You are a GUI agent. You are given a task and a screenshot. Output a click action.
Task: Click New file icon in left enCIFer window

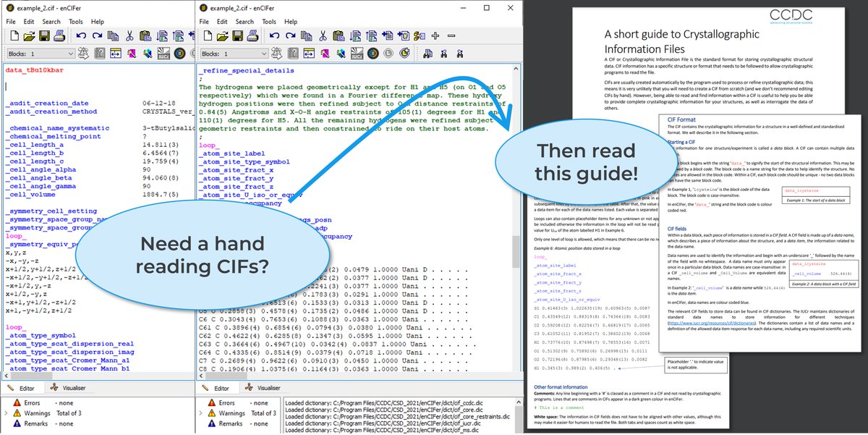coord(14,35)
